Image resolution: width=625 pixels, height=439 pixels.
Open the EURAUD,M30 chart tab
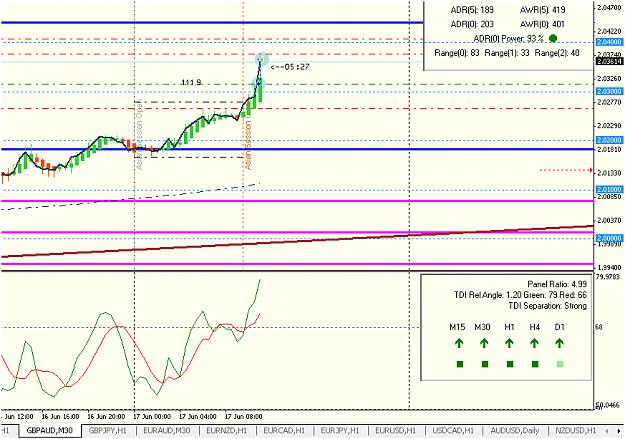(167, 431)
